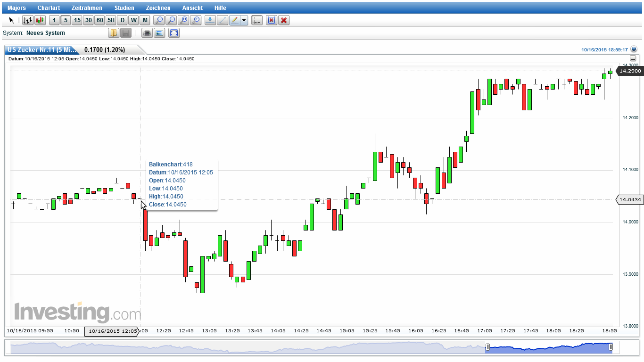The width and height of the screenshot is (644, 362).
Task: Click the left handle of the overview range slider
Action: point(488,347)
